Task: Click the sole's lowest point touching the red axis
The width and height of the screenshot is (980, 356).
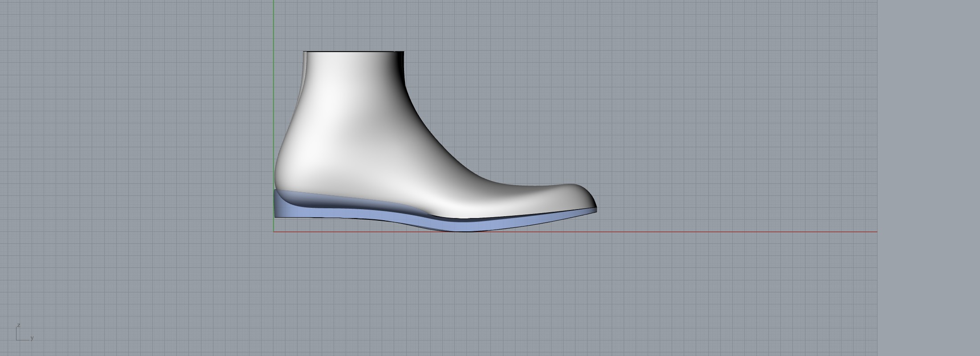Action: click(x=463, y=231)
